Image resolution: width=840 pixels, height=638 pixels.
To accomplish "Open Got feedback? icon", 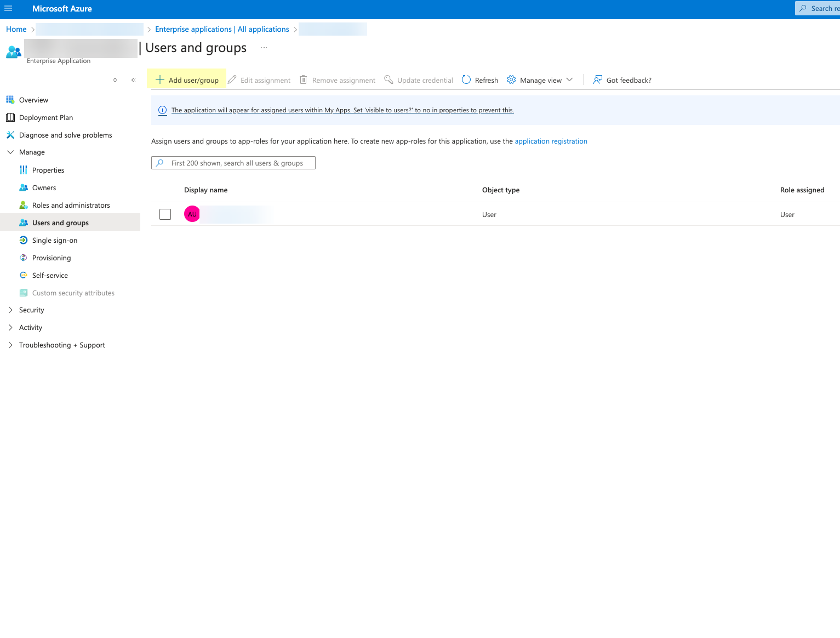I will coord(598,80).
